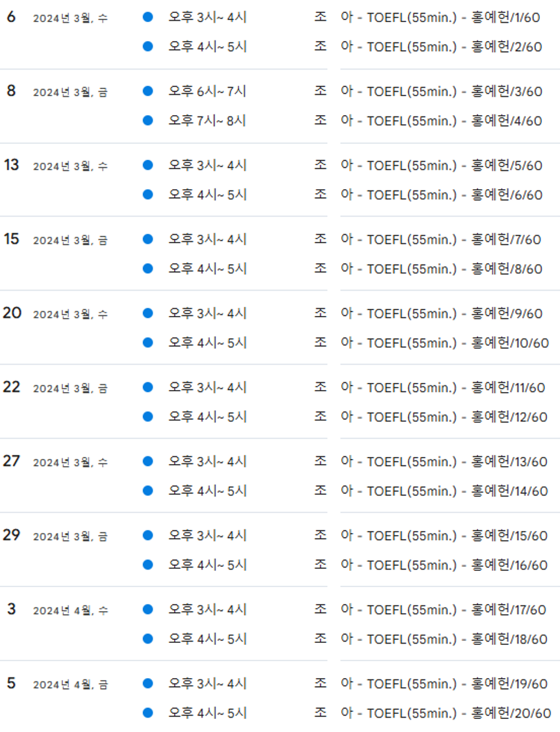
Task: Open day 5 of April 2024
Action: tap(11, 683)
